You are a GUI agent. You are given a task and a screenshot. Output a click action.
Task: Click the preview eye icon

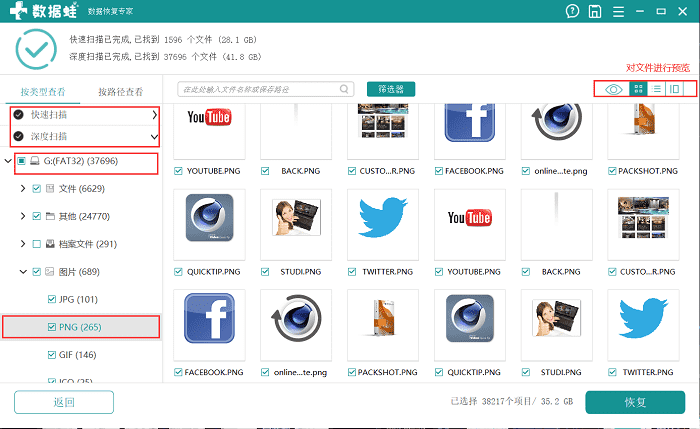coord(613,89)
